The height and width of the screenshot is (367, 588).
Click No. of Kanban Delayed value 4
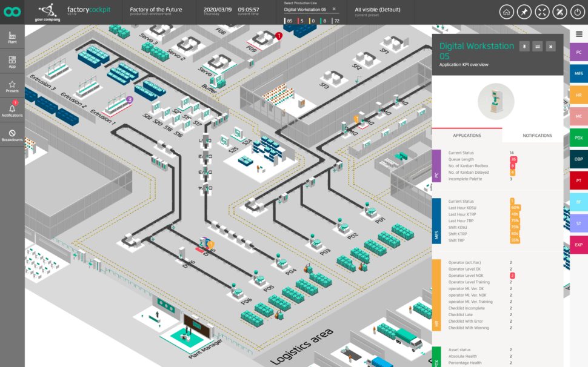512,172
